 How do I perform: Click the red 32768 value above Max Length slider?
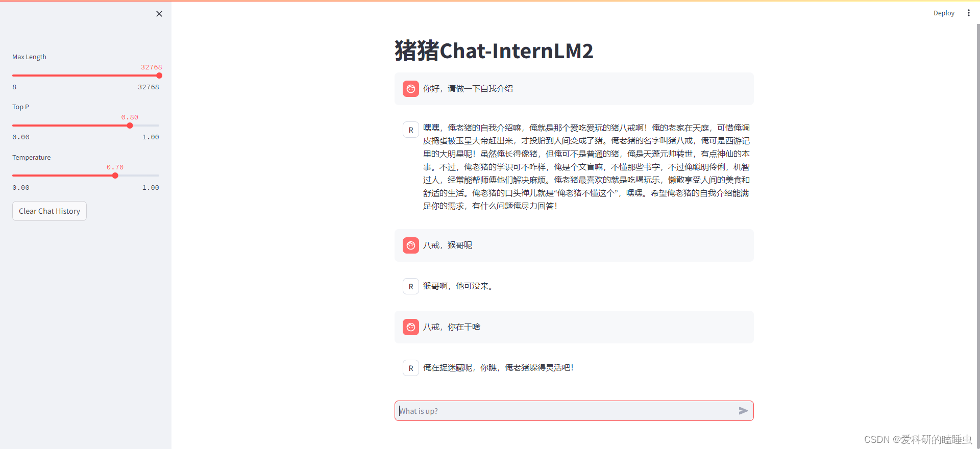coord(152,67)
